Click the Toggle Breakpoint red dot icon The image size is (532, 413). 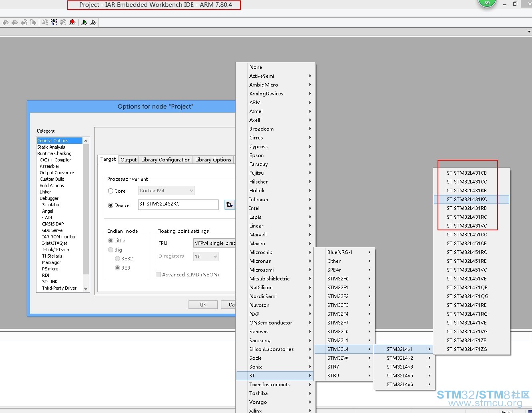click(72, 22)
